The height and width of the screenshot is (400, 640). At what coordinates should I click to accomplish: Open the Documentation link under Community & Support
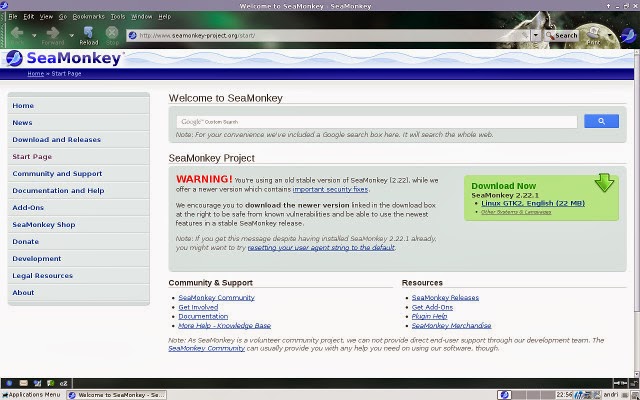pyautogui.click(x=203, y=317)
